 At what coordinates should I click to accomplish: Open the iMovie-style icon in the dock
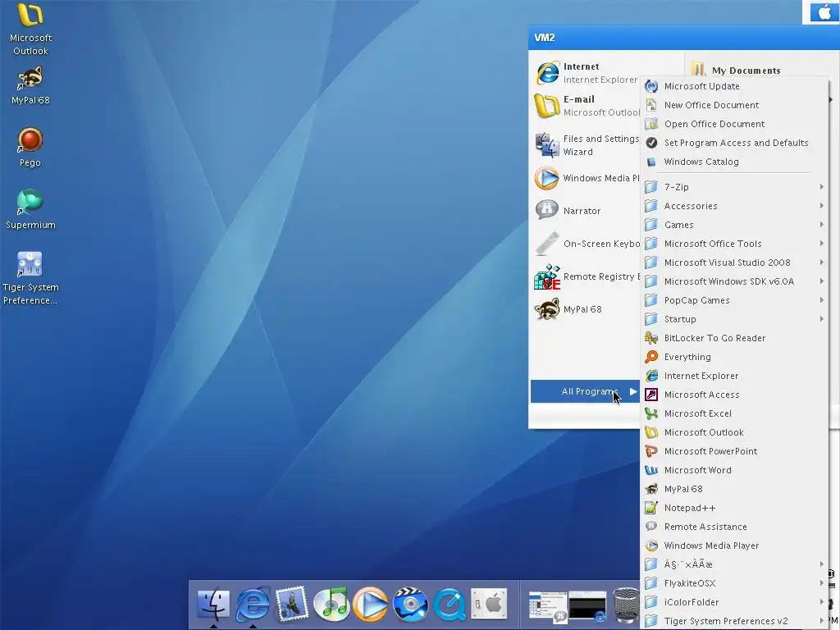(410, 605)
